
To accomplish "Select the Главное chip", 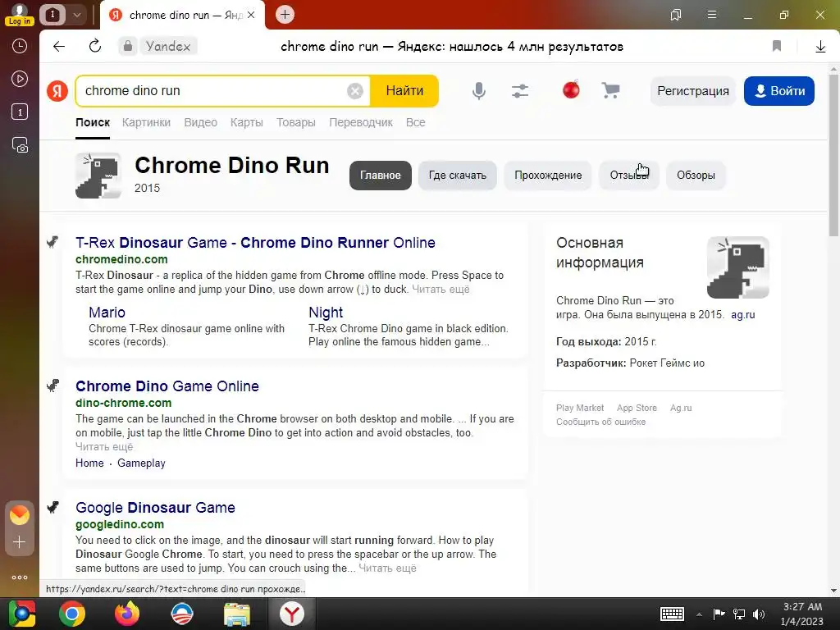I will pos(381,176).
